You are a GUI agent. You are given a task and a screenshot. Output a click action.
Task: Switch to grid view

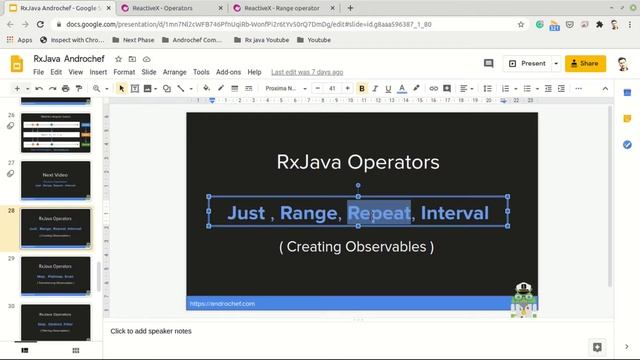pos(76,350)
